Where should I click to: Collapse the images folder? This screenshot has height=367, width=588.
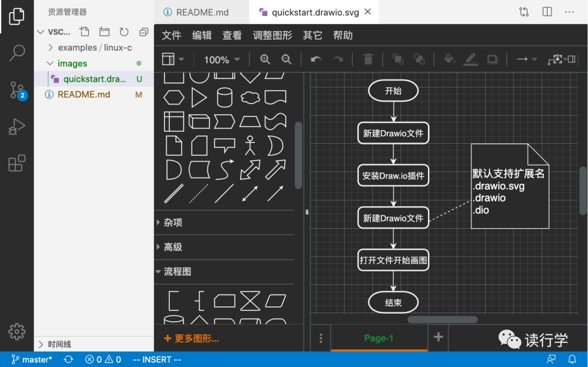94,63
